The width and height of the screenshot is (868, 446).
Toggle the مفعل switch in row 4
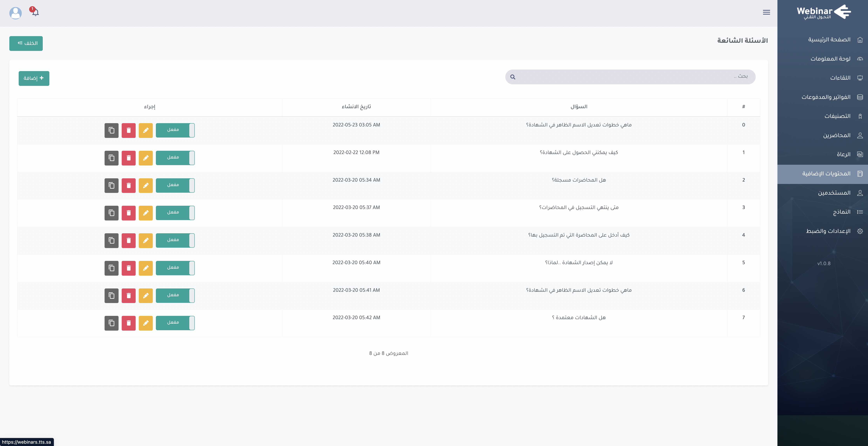point(175,240)
